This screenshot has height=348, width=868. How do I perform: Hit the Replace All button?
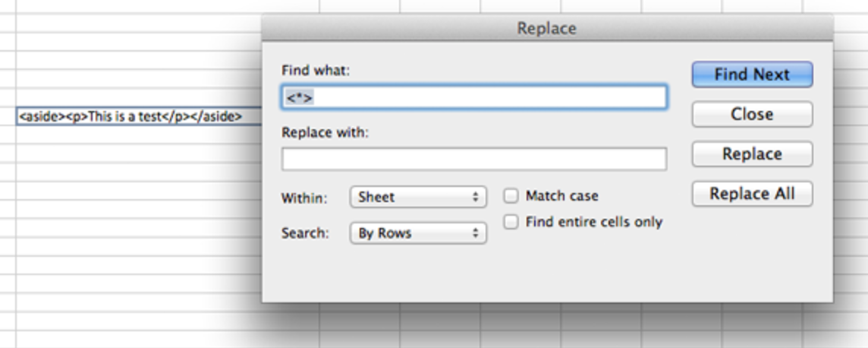click(x=753, y=194)
